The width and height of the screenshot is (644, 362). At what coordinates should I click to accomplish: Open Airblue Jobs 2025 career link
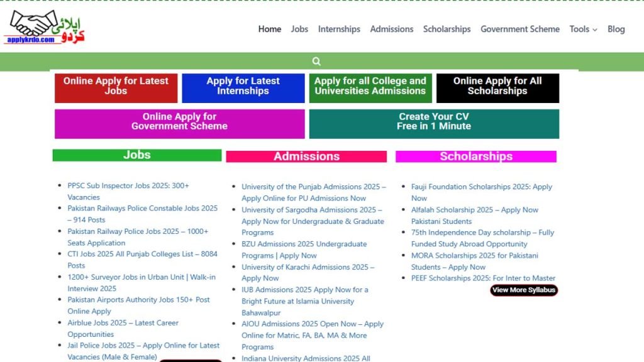click(123, 323)
